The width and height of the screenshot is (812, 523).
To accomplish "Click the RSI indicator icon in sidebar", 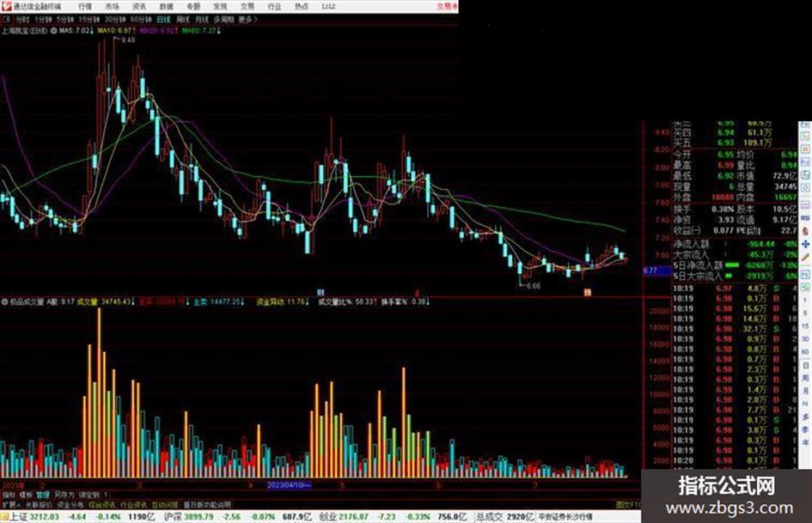I will 805,218.
